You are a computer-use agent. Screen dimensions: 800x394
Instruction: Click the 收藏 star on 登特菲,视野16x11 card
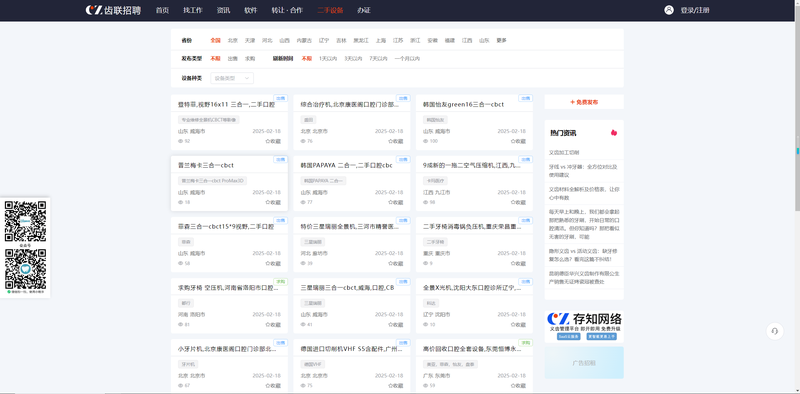point(268,141)
